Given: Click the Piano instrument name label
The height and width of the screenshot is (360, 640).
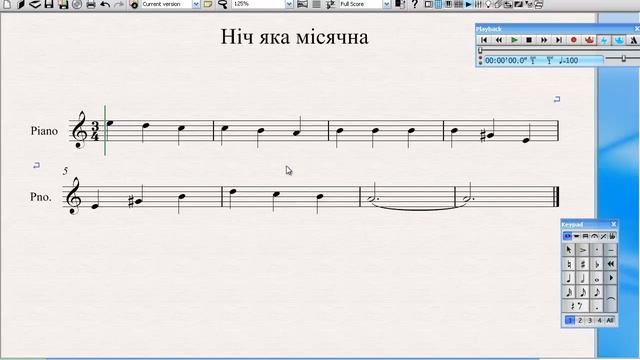Looking at the screenshot, I should 44,131.
